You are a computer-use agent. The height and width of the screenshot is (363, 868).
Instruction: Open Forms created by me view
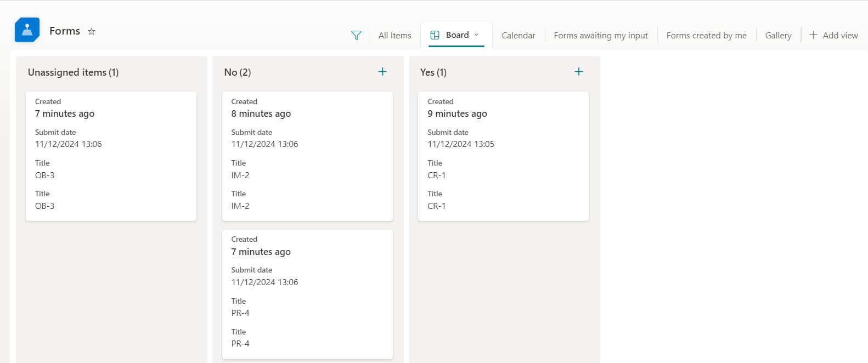[x=707, y=35]
